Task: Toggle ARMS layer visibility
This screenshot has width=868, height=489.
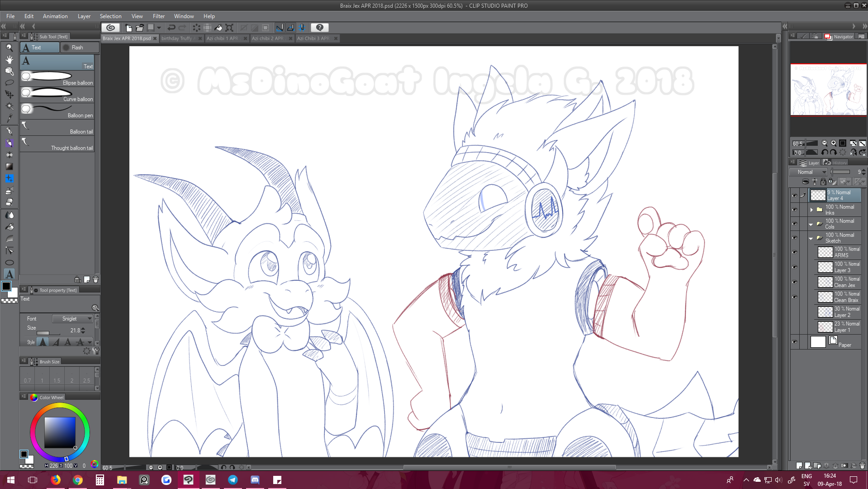Action: tap(794, 252)
